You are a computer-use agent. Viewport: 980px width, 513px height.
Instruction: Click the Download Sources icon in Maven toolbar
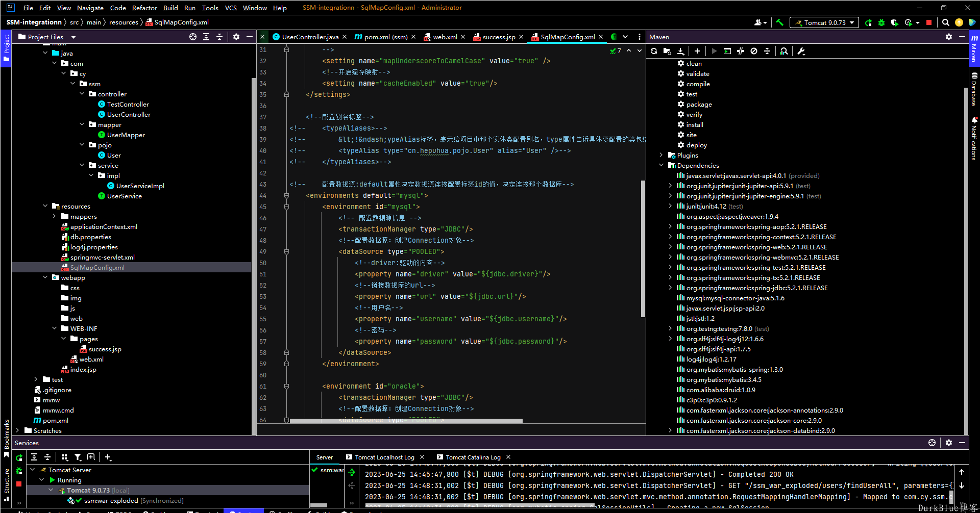pyautogui.click(x=680, y=51)
